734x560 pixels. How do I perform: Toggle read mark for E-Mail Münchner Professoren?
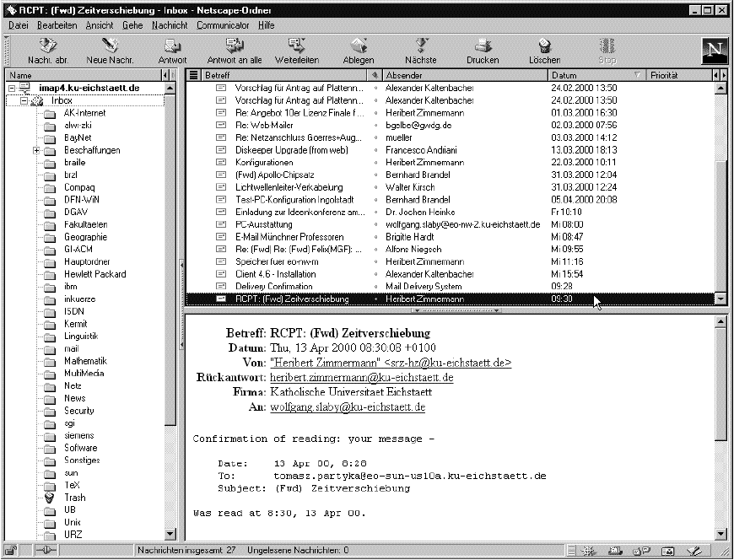[375, 237]
